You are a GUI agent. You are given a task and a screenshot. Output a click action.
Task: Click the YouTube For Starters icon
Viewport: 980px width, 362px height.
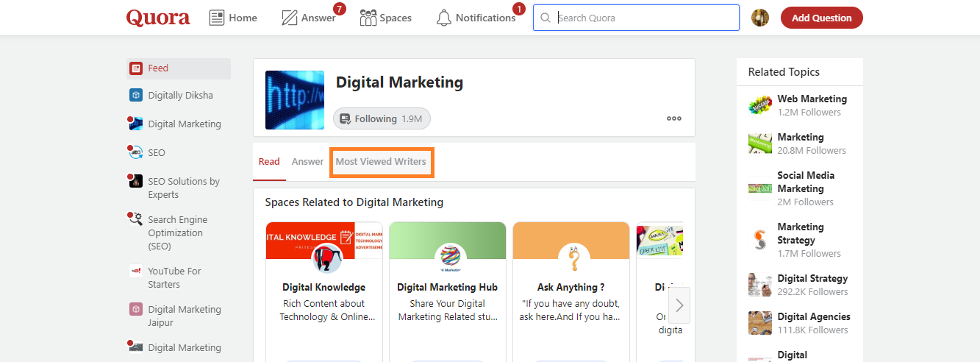[136, 271]
